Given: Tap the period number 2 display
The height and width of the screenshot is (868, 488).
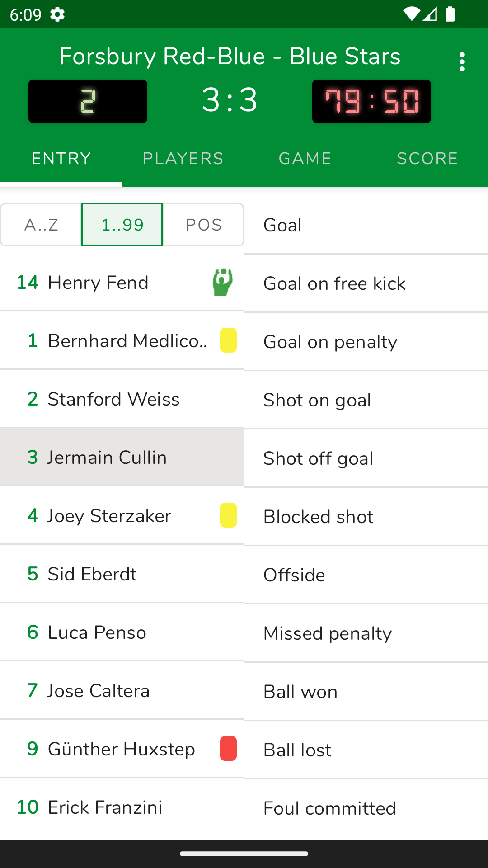Looking at the screenshot, I should pyautogui.click(x=88, y=101).
